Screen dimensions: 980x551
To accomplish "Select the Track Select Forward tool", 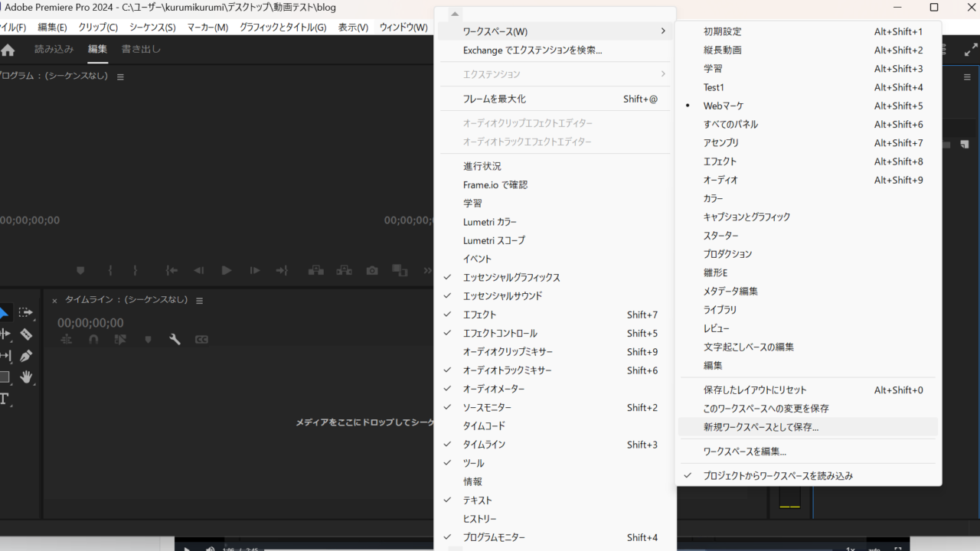I will 26,313.
